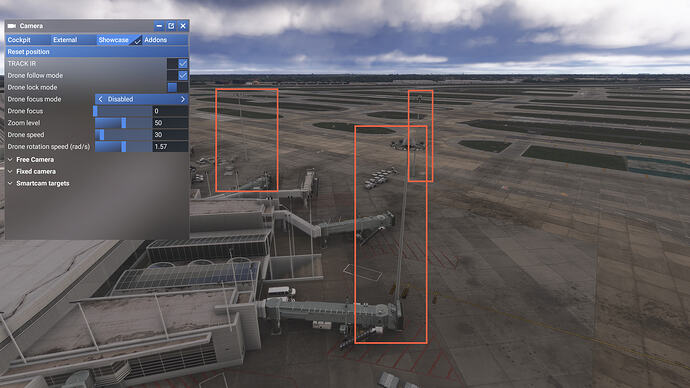Toggle the Drone lock mode switch
This screenshot has width=690, height=388.
pos(178,87)
